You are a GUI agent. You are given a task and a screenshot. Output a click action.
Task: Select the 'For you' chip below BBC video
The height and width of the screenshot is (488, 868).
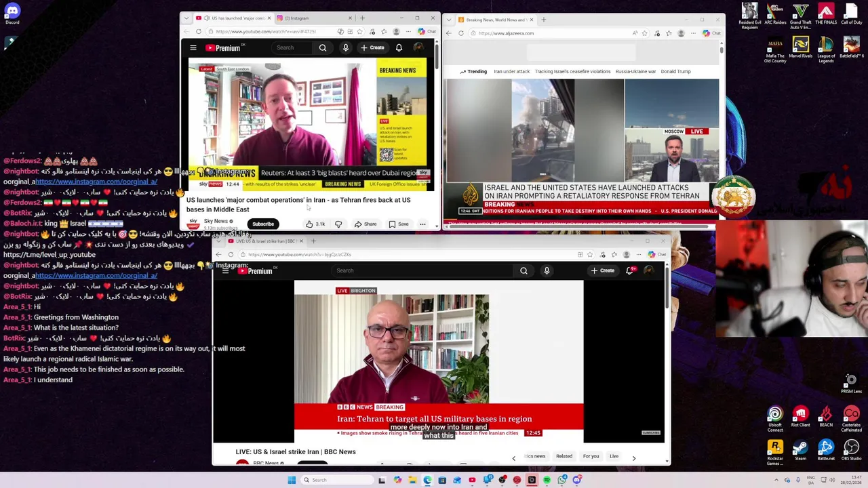click(591, 456)
